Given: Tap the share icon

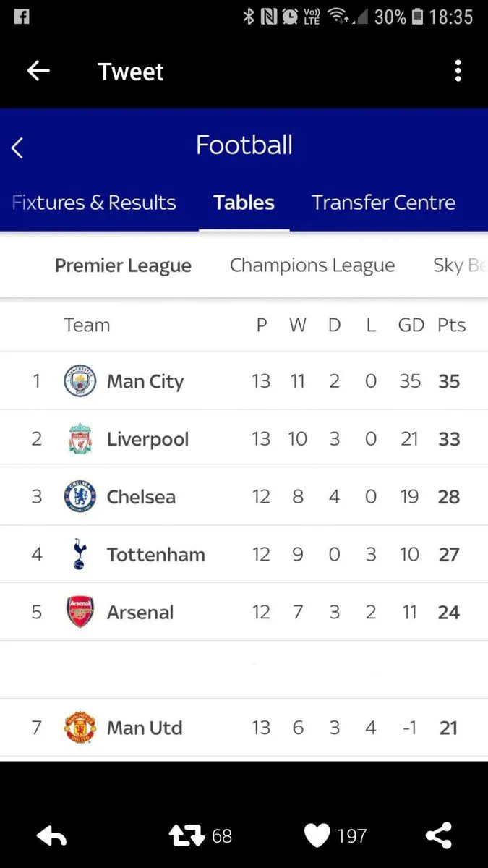Looking at the screenshot, I should (439, 835).
